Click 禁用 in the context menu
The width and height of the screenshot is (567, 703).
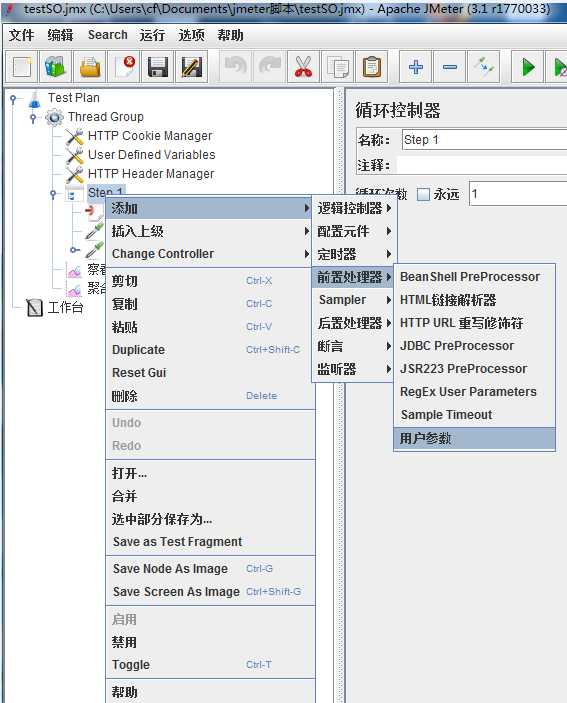click(211, 642)
